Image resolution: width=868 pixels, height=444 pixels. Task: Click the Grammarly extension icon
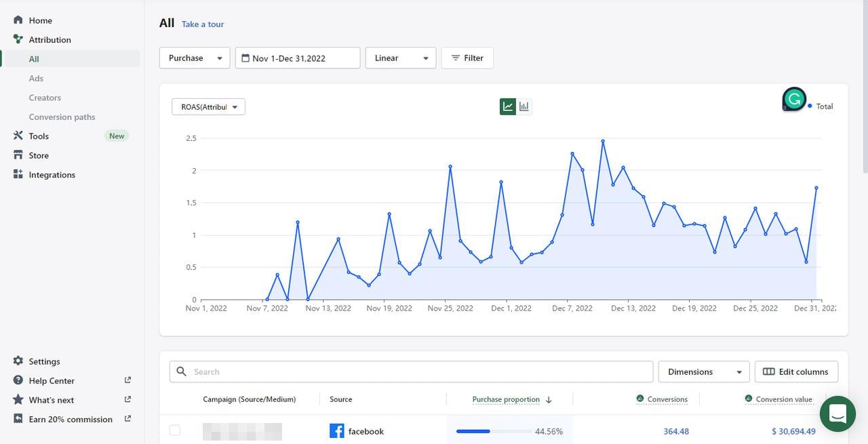tap(793, 100)
